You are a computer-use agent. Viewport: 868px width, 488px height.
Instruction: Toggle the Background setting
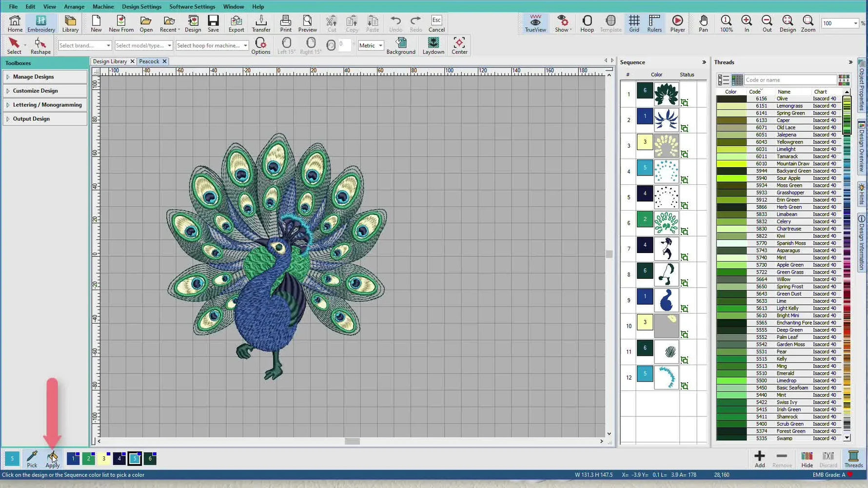click(x=401, y=45)
